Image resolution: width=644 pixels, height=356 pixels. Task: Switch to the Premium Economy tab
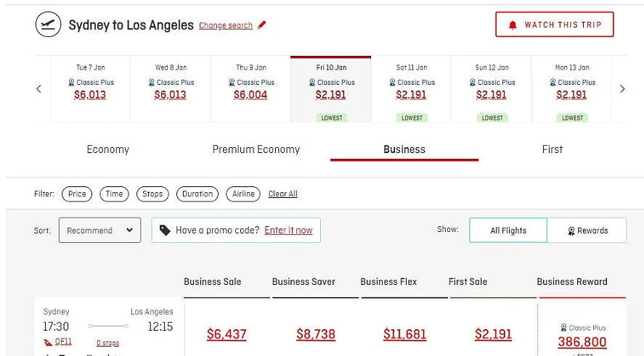click(256, 149)
